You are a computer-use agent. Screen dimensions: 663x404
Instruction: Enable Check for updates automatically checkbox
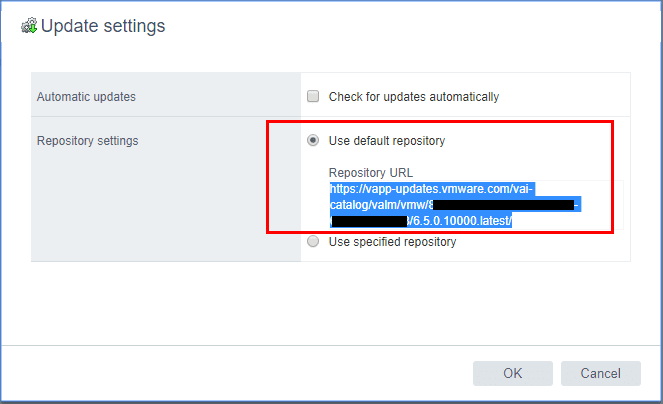(x=313, y=96)
